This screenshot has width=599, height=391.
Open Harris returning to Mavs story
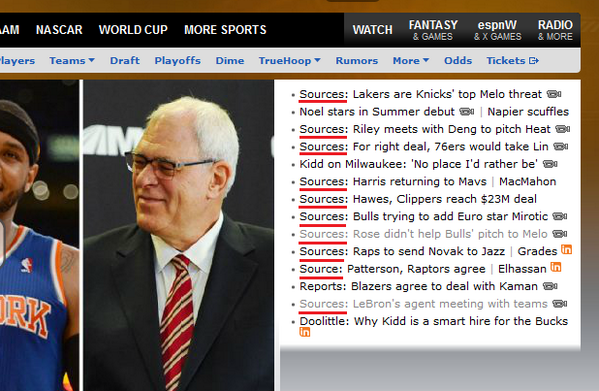point(393,181)
